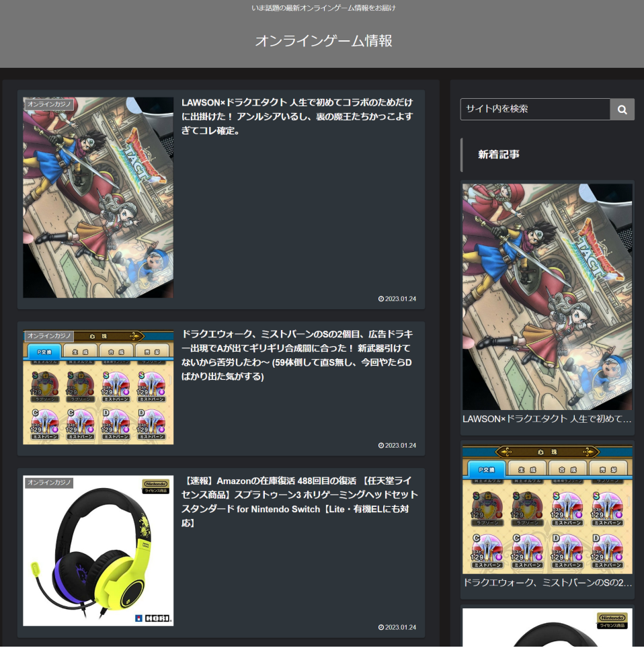Open the LAWSON×ドラクエタクト thumbnail in 新着記事 sidebar
Screen dimensions: 644x648
[x=547, y=296]
